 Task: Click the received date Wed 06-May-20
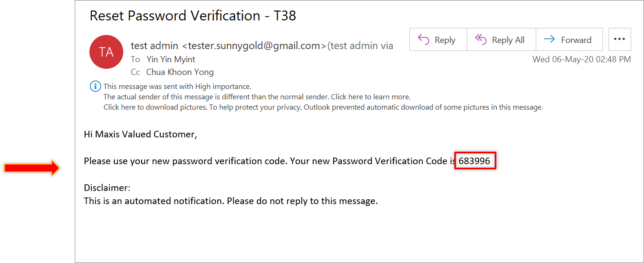(x=581, y=59)
